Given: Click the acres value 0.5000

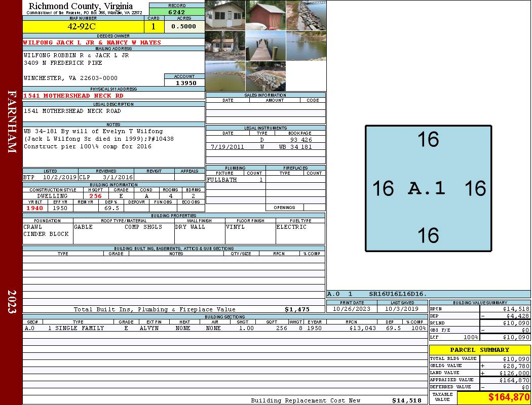Looking at the screenshot, I should (184, 26).
